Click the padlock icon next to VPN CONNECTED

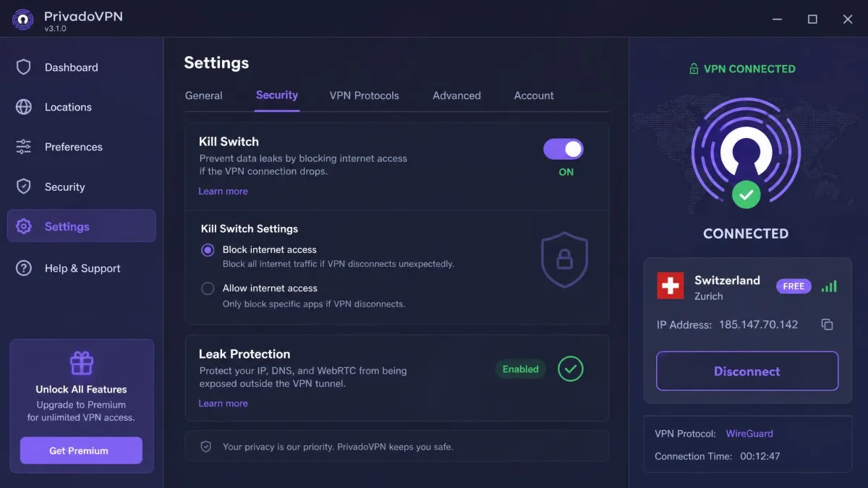pyautogui.click(x=694, y=69)
